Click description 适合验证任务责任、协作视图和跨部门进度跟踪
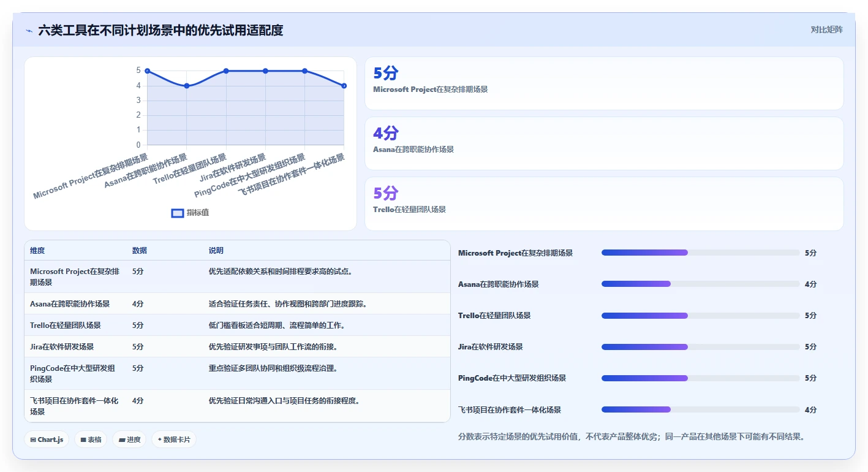The image size is (868, 472). 288,303
